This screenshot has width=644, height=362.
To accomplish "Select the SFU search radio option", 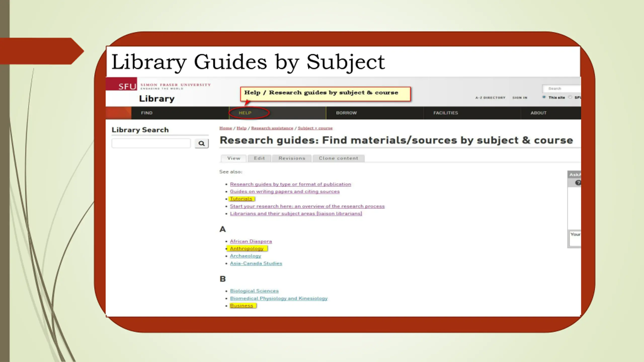I will tap(570, 97).
